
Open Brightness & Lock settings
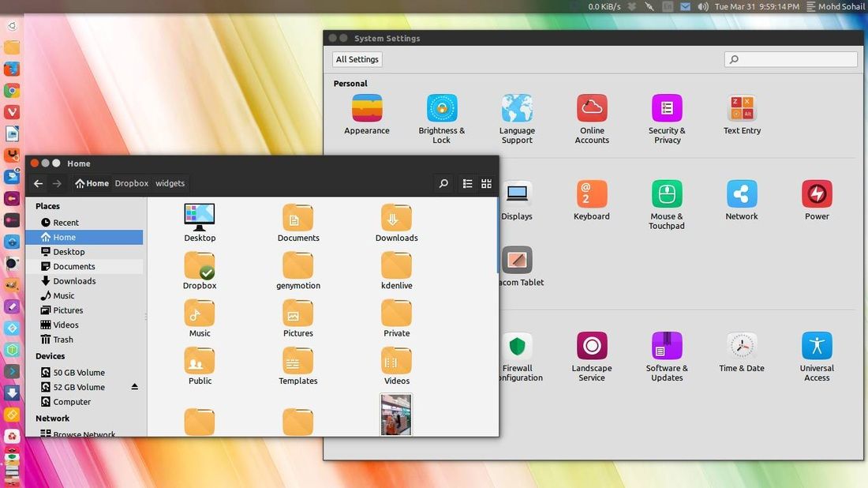[442, 109]
